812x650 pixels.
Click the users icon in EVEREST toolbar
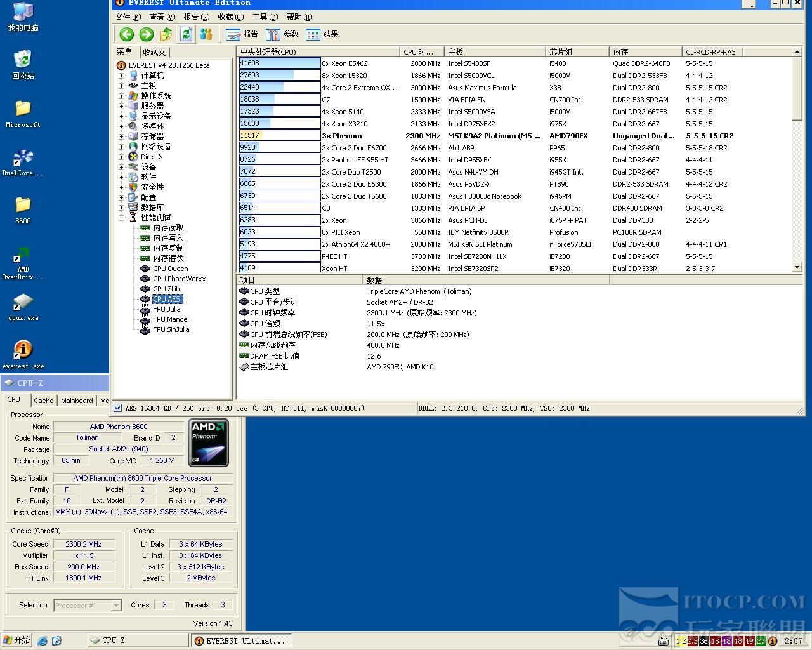click(x=206, y=34)
